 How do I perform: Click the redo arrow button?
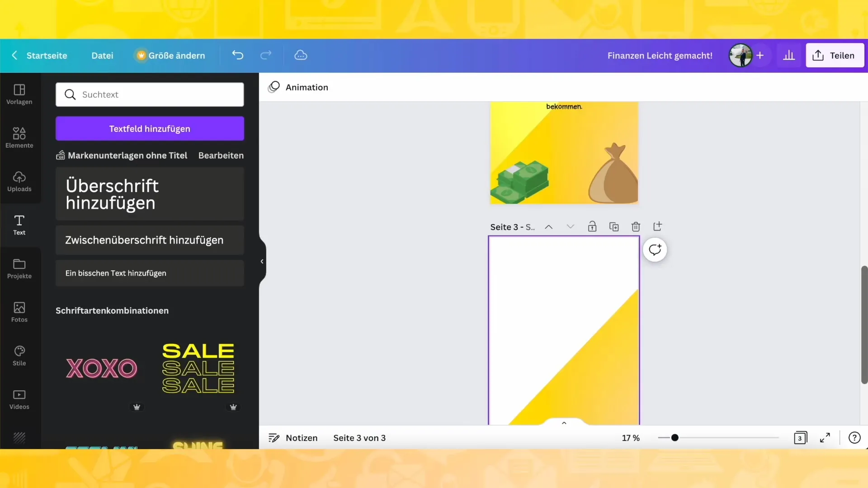(x=265, y=56)
